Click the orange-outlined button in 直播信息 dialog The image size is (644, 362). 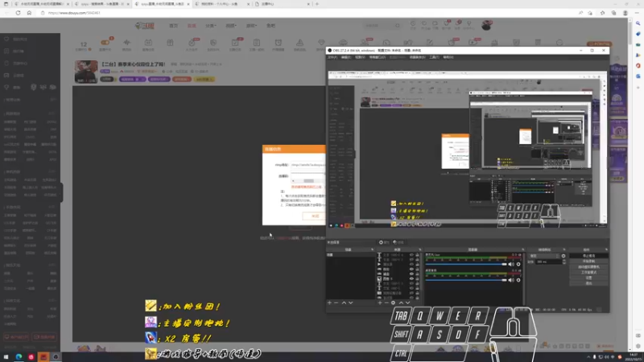[x=315, y=216]
